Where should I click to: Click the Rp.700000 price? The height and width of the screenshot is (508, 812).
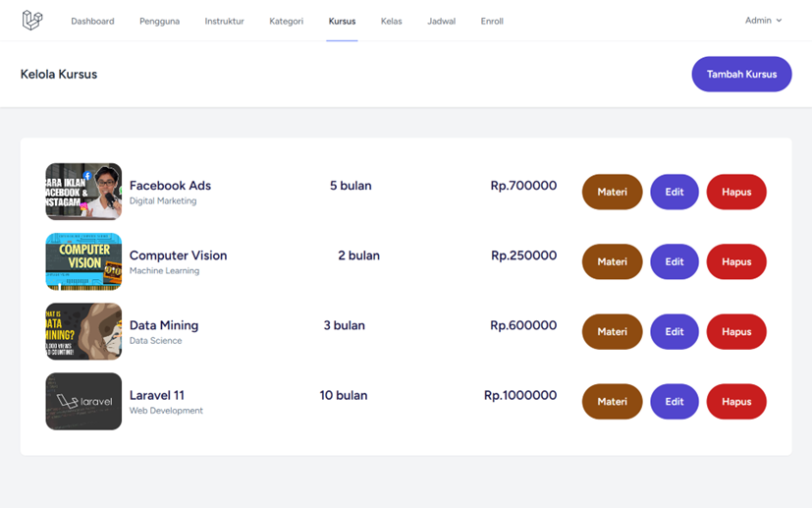pyautogui.click(x=523, y=186)
